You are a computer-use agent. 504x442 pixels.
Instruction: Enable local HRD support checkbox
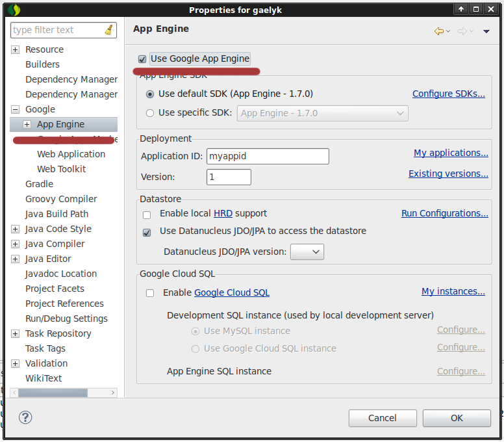click(x=147, y=215)
